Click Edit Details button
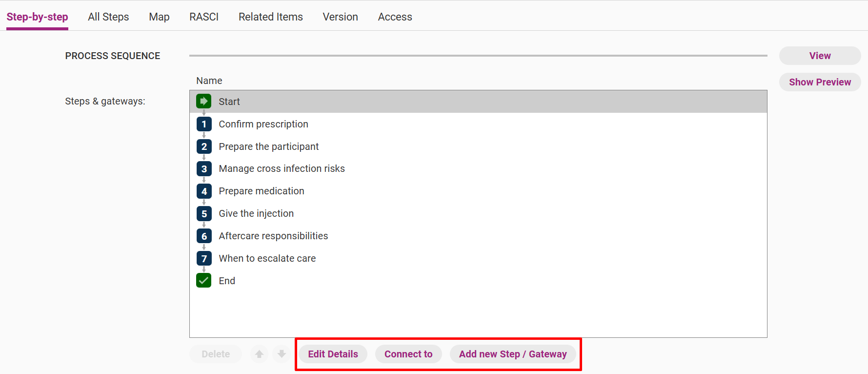The width and height of the screenshot is (868, 374). point(333,354)
